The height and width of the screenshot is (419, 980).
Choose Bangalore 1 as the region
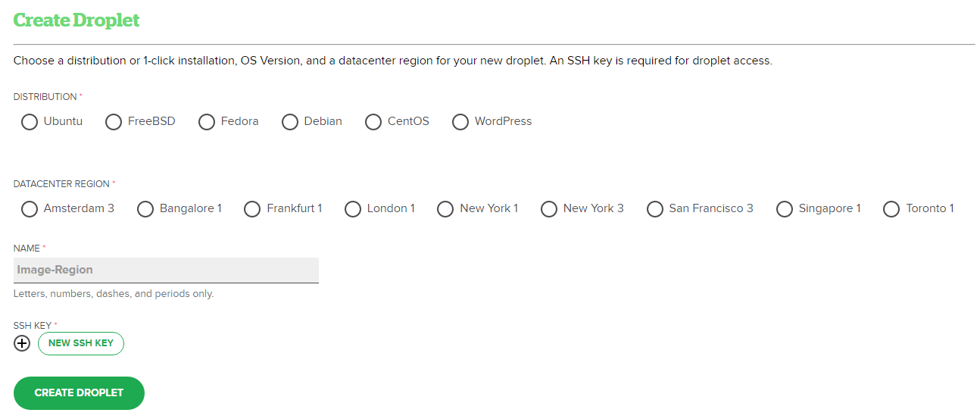[145, 209]
